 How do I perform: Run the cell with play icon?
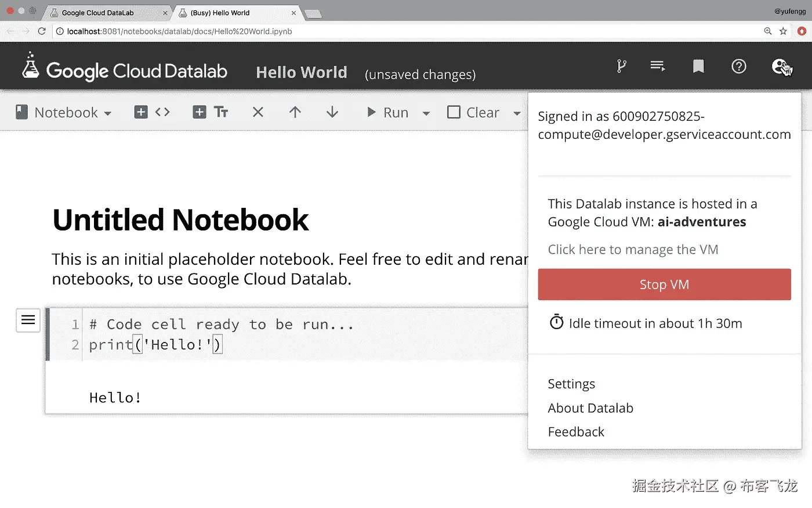click(371, 112)
